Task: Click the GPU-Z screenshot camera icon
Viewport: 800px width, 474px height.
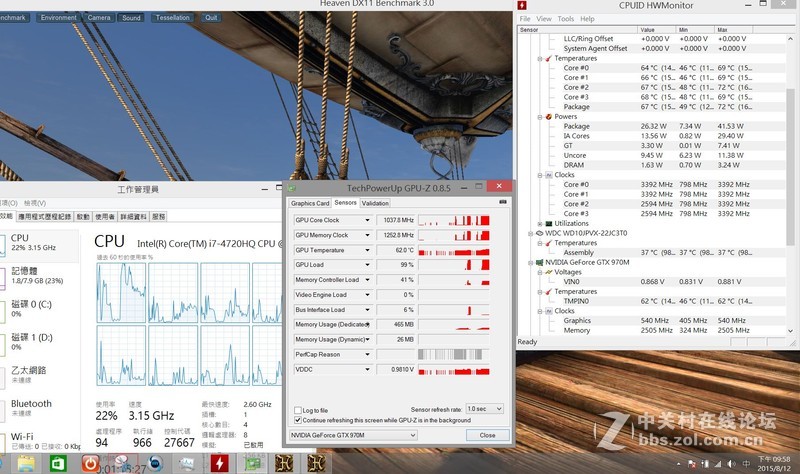Action: coord(501,203)
